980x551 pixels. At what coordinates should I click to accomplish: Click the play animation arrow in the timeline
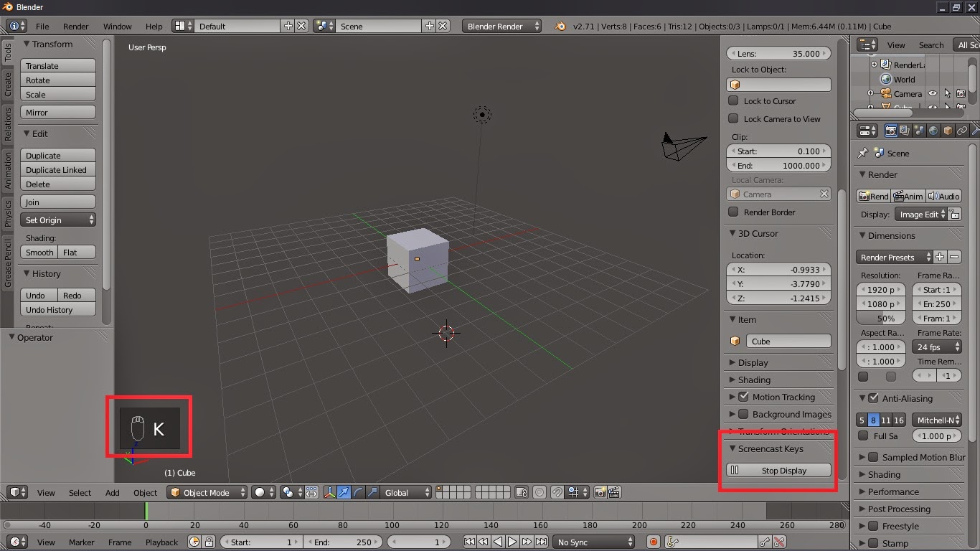tap(512, 542)
